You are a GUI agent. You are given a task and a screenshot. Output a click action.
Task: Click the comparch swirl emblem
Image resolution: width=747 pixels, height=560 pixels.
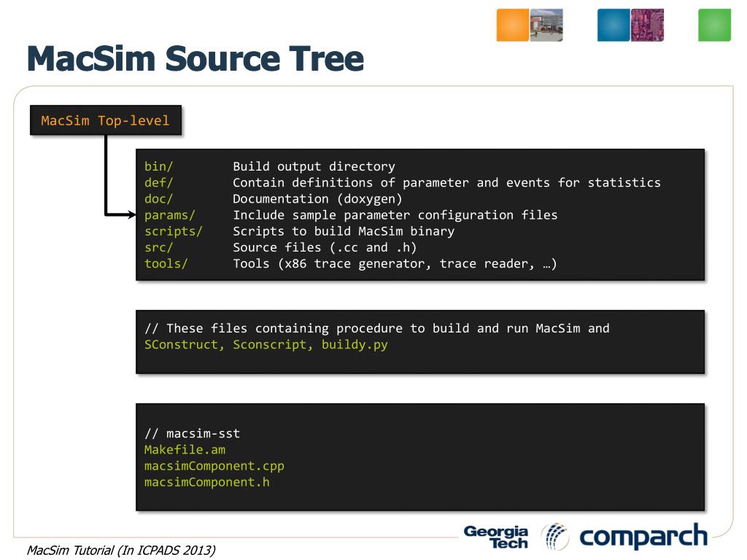(555, 537)
